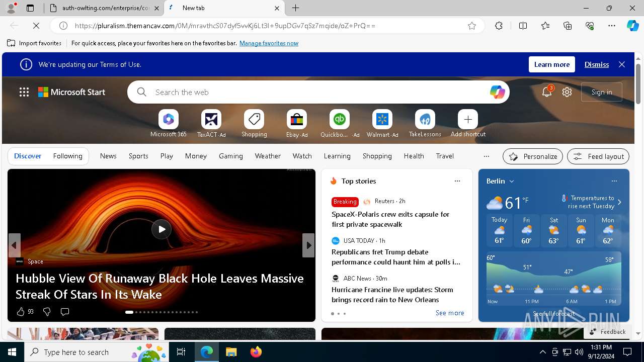Play the black hole video
This screenshot has height=362, width=644.
[162, 229]
